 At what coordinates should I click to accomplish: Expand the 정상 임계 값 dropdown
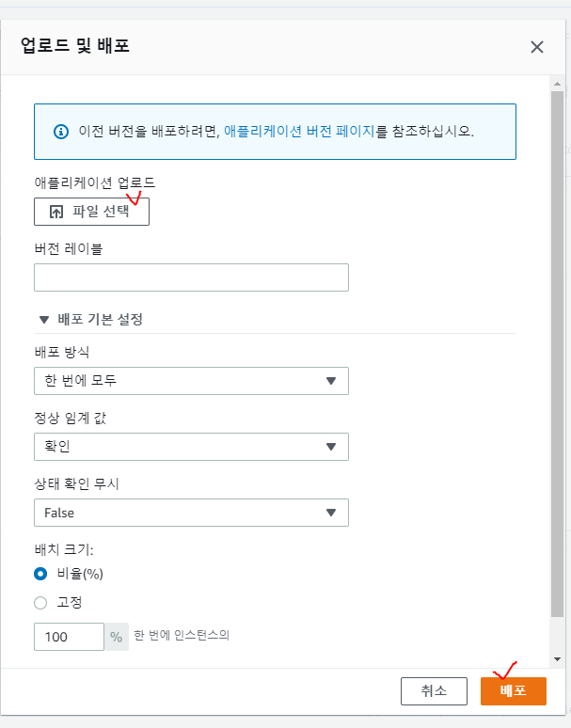pos(191,447)
